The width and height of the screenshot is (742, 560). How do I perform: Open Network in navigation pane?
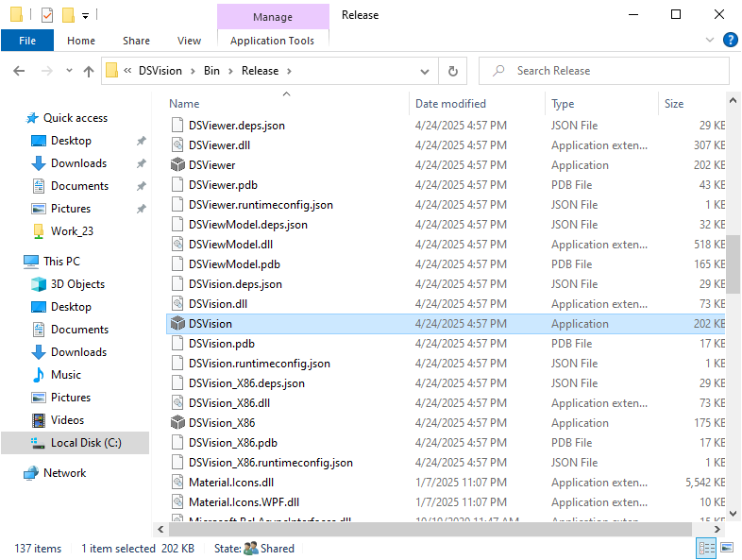pyautogui.click(x=64, y=473)
